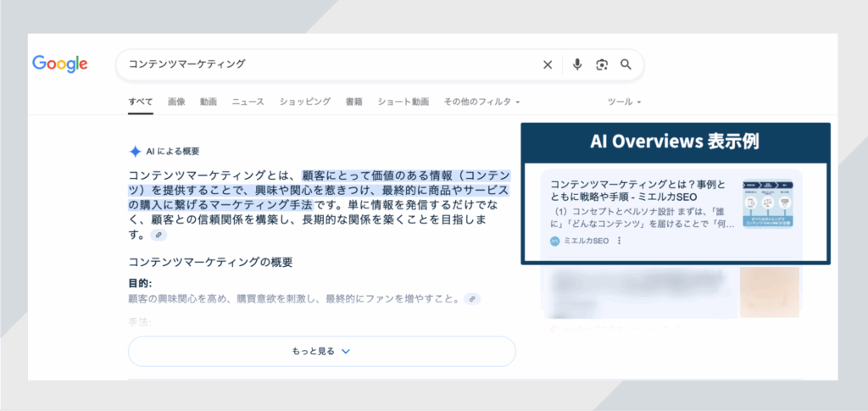Open the 書籍 tab

[x=354, y=102]
